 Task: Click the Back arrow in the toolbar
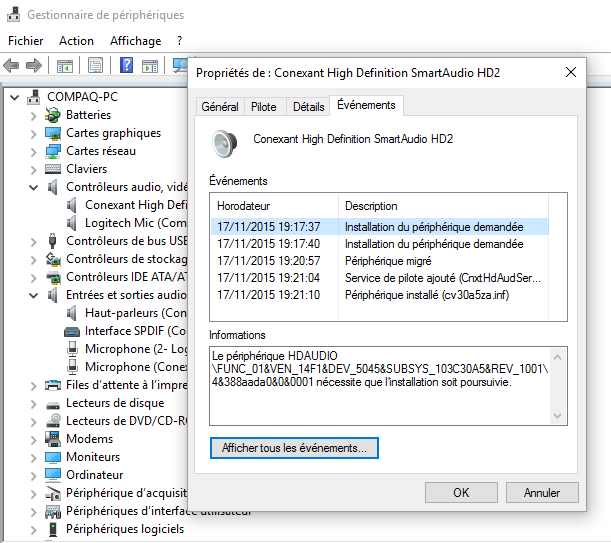click(12, 66)
